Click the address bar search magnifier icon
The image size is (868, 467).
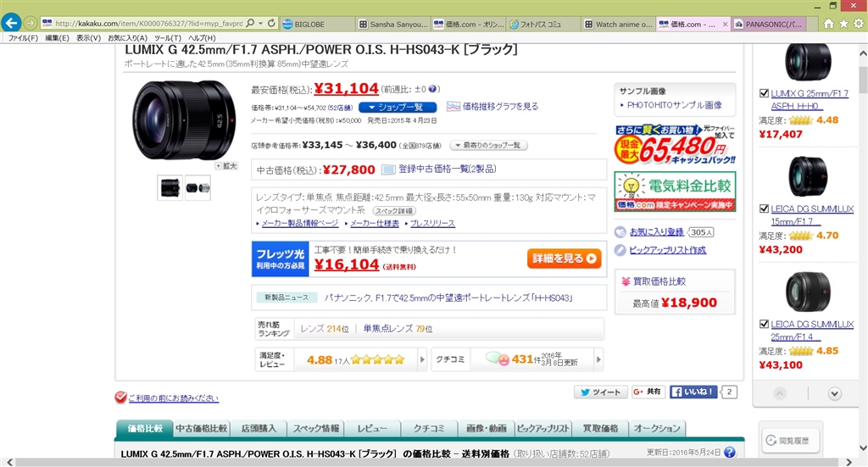pos(250,23)
